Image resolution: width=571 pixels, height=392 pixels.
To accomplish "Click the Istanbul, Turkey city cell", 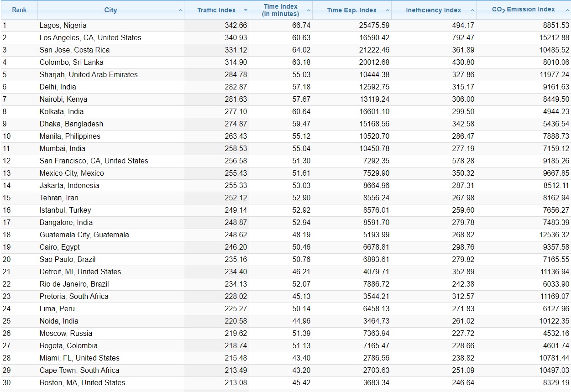I will click(x=65, y=210).
